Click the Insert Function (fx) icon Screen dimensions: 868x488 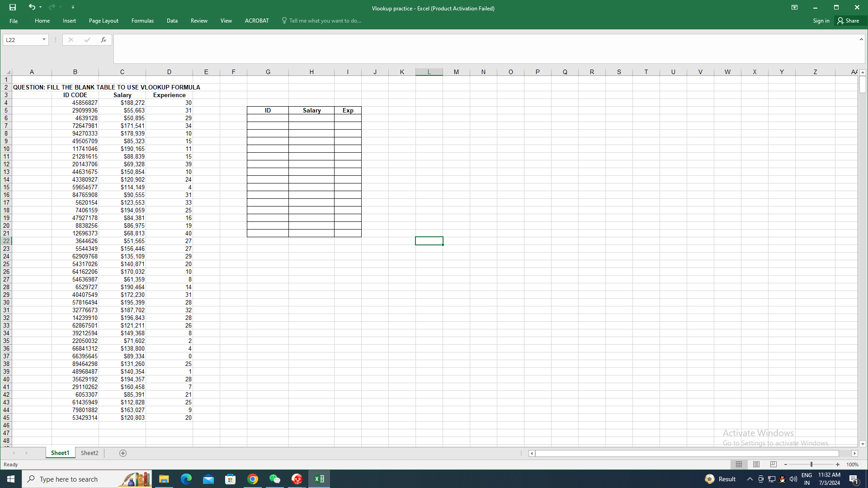pyautogui.click(x=104, y=40)
